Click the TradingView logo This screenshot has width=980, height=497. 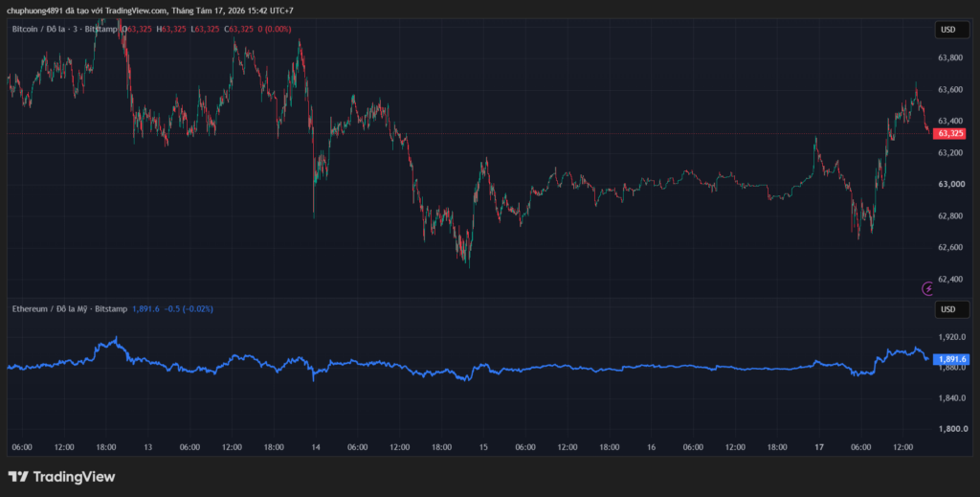tap(61, 476)
